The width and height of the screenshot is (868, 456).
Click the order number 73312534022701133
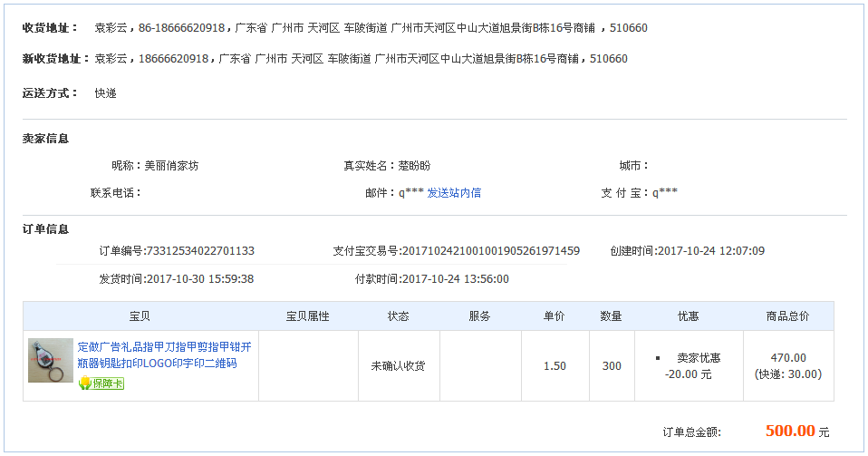199,251
